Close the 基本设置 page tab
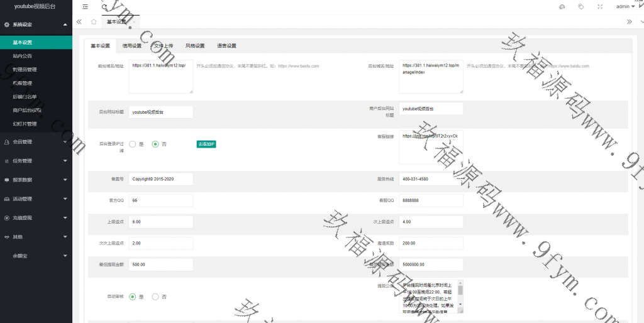 (x=134, y=21)
